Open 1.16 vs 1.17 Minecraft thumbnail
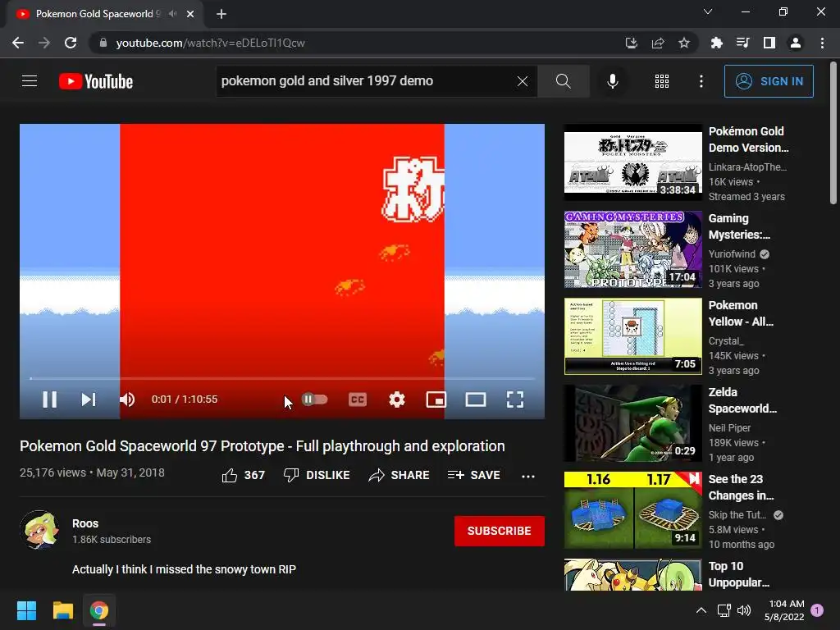This screenshot has height=630, width=840. click(x=632, y=510)
